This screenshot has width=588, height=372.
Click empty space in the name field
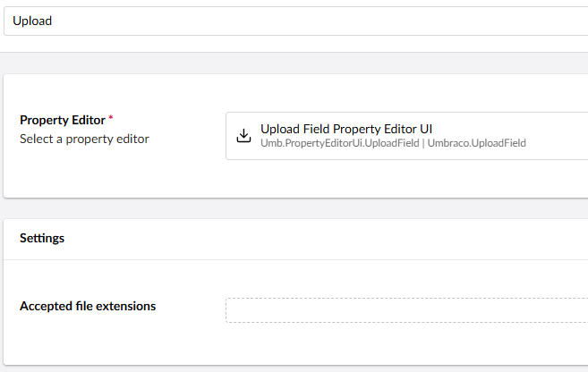358,21
